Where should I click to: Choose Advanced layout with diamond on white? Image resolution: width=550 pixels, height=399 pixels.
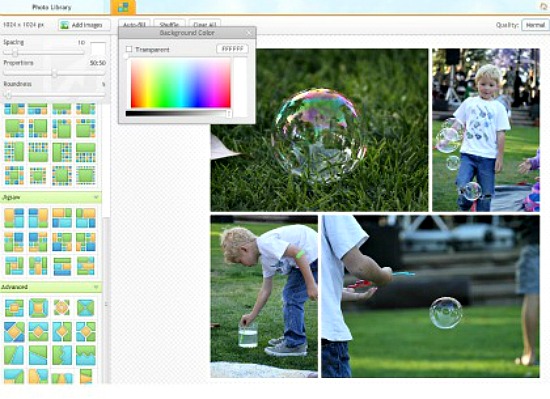click(62, 308)
